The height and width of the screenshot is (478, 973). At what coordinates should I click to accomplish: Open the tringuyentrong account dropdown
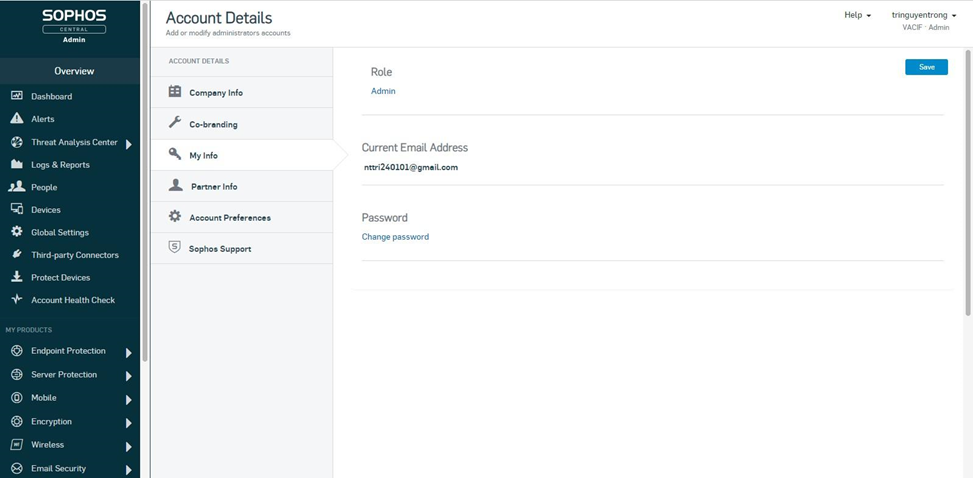click(x=923, y=15)
